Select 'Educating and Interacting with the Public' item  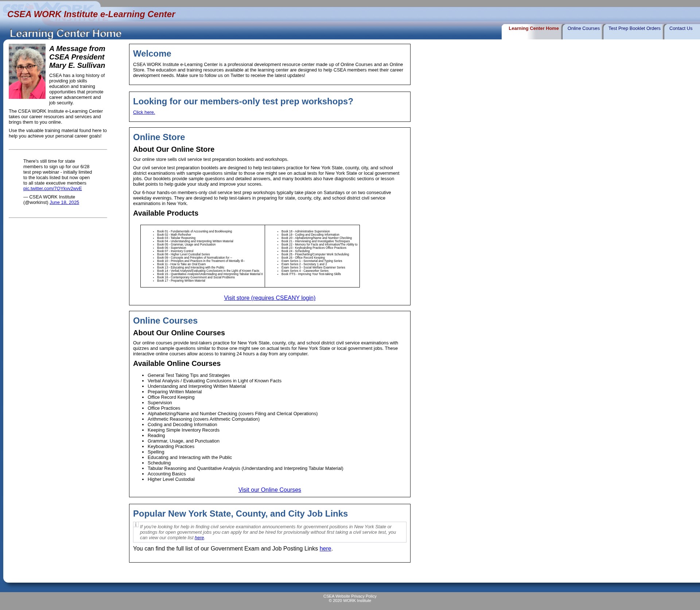190,457
